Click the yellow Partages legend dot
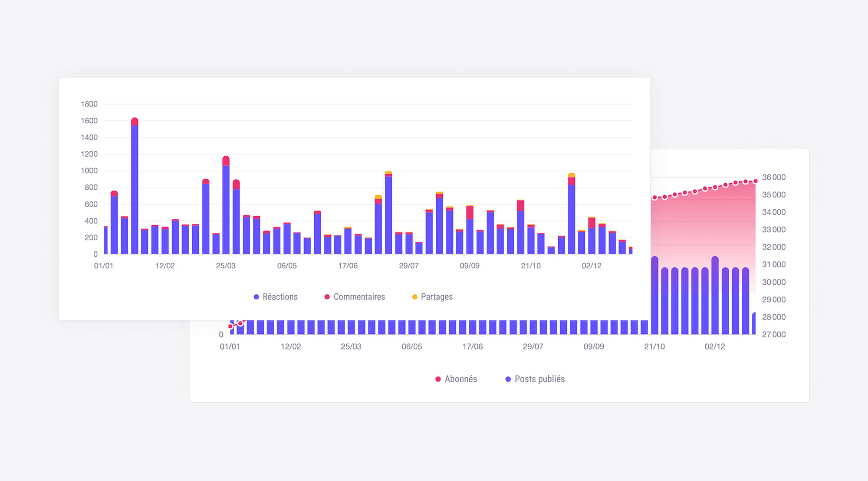This screenshot has width=868, height=481. 414,297
